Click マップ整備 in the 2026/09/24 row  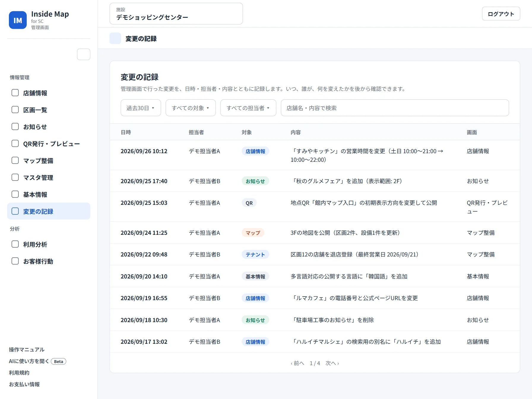point(481,233)
